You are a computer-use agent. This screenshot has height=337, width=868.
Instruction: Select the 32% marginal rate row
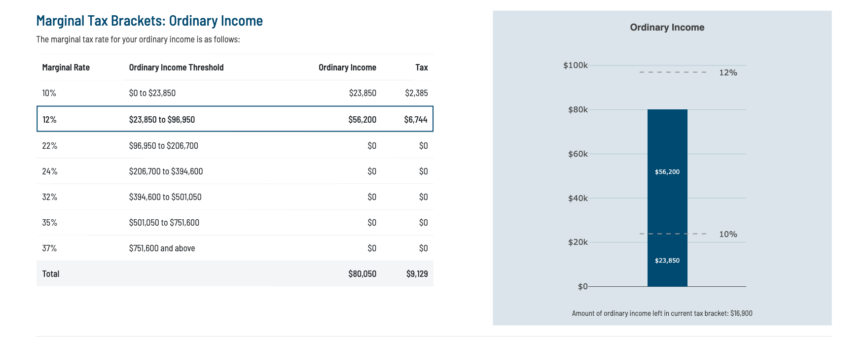(x=235, y=197)
